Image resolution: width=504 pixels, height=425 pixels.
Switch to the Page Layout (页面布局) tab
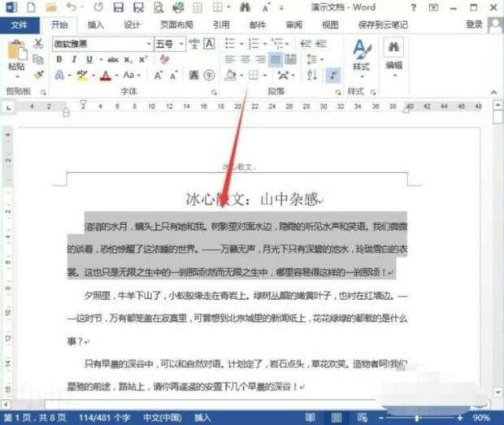[176, 24]
